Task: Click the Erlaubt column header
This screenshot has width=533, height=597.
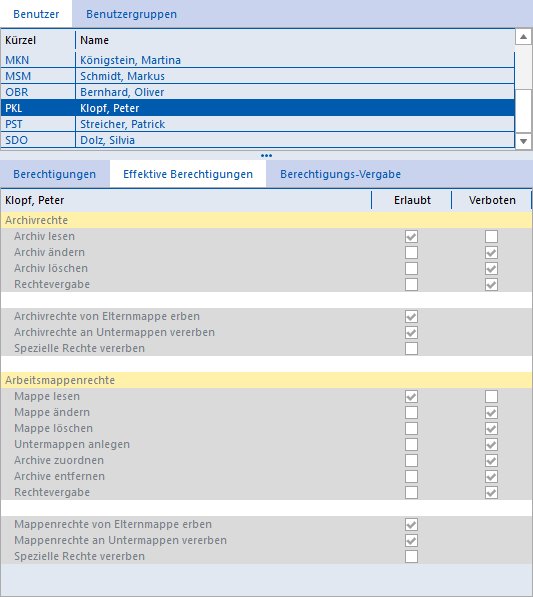Action: pyautogui.click(x=412, y=200)
